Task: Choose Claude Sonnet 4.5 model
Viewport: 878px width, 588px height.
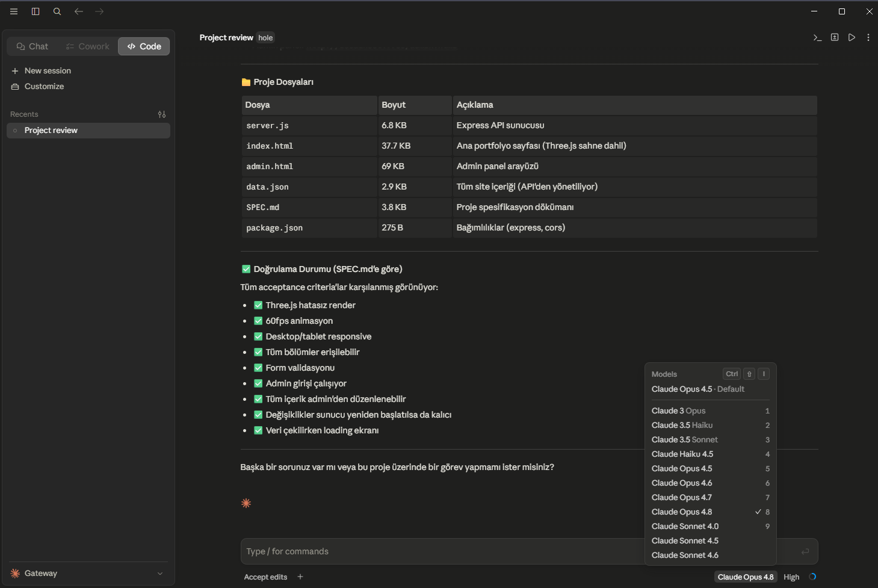Action: pyautogui.click(x=710, y=541)
